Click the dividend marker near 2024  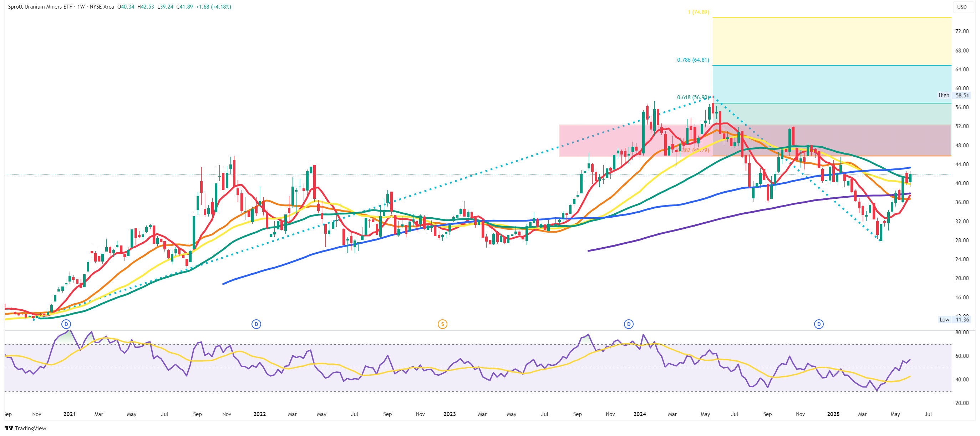(629, 324)
